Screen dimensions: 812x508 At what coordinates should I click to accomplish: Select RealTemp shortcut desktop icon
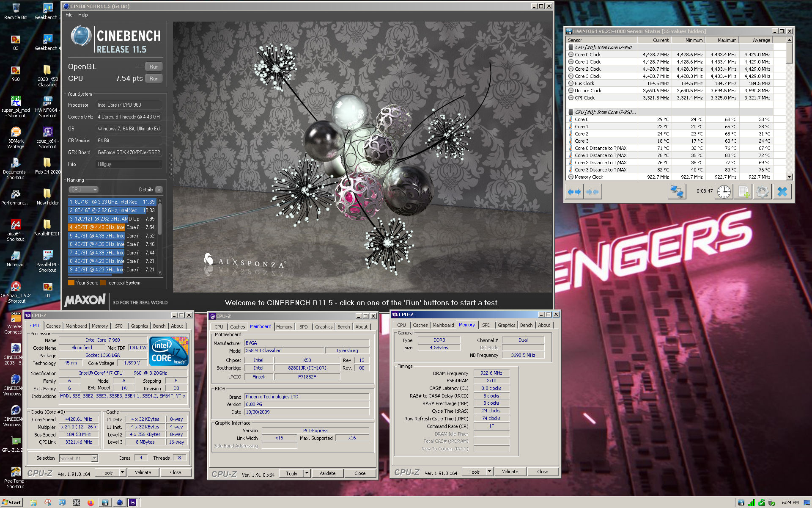[x=16, y=478]
